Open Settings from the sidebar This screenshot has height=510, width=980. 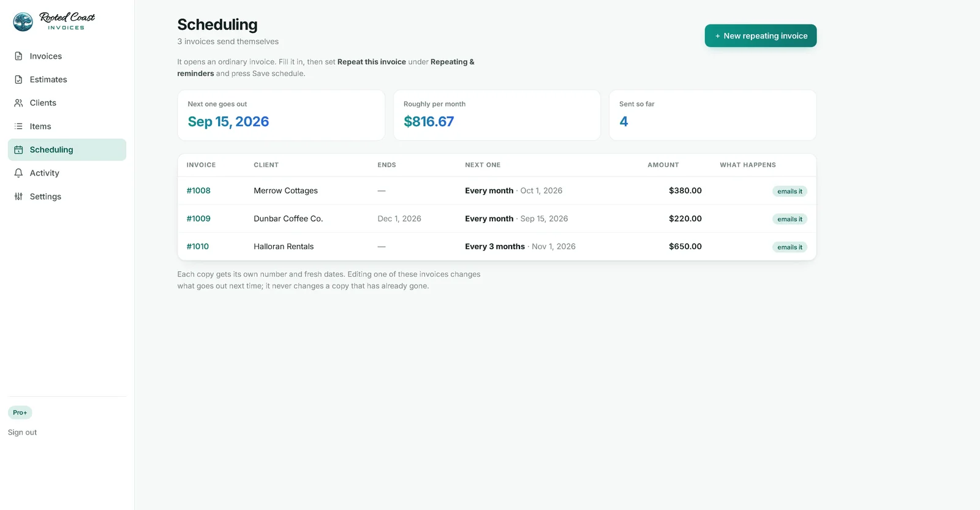pos(67,197)
